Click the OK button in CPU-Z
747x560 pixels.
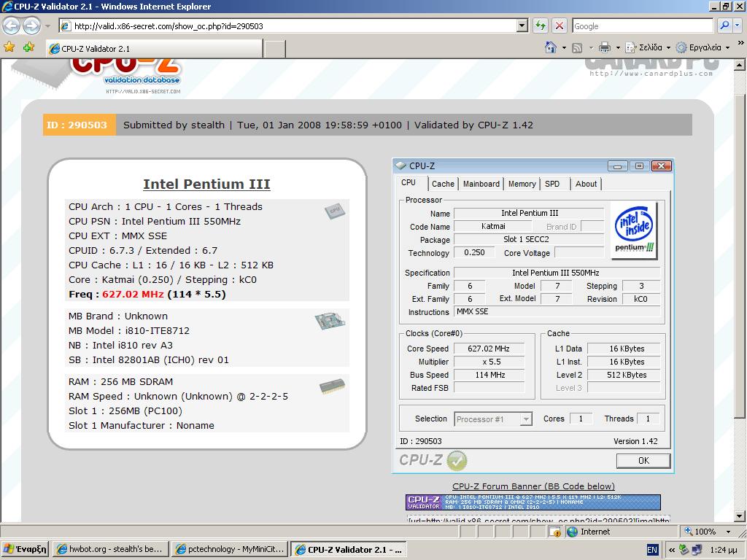coord(643,461)
